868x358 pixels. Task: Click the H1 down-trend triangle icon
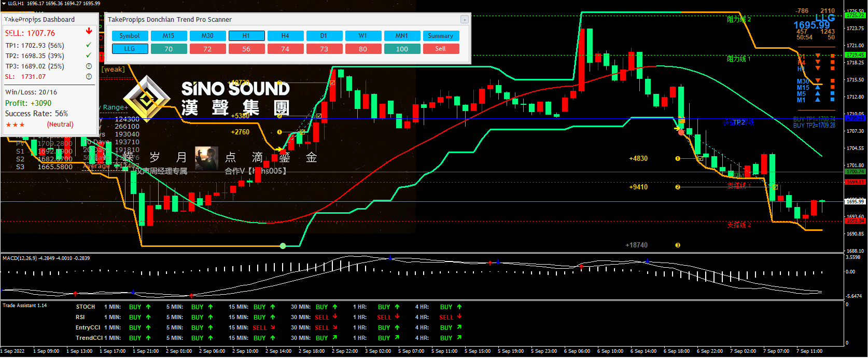[x=818, y=68]
